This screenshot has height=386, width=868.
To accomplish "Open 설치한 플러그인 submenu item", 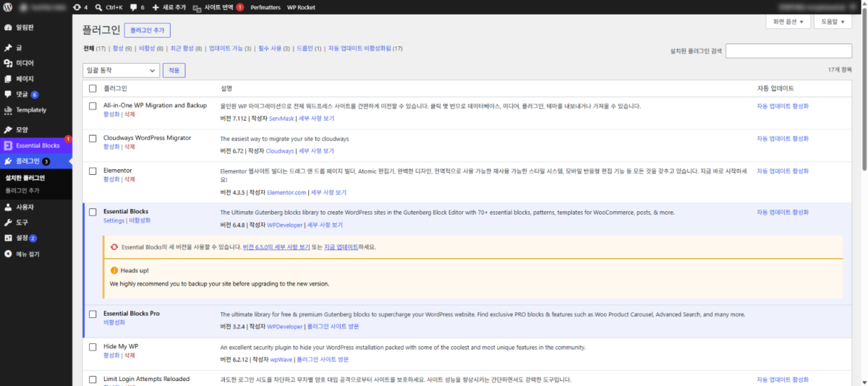I will (25, 178).
